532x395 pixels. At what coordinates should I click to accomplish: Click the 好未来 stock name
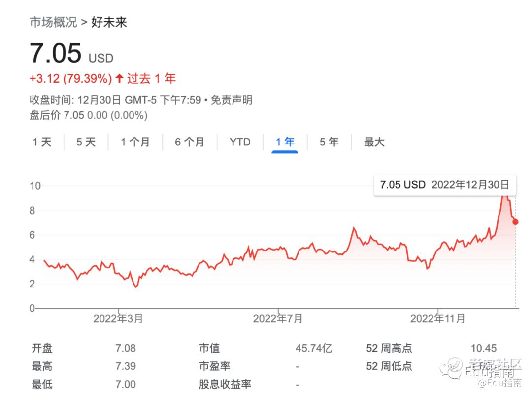(x=109, y=22)
